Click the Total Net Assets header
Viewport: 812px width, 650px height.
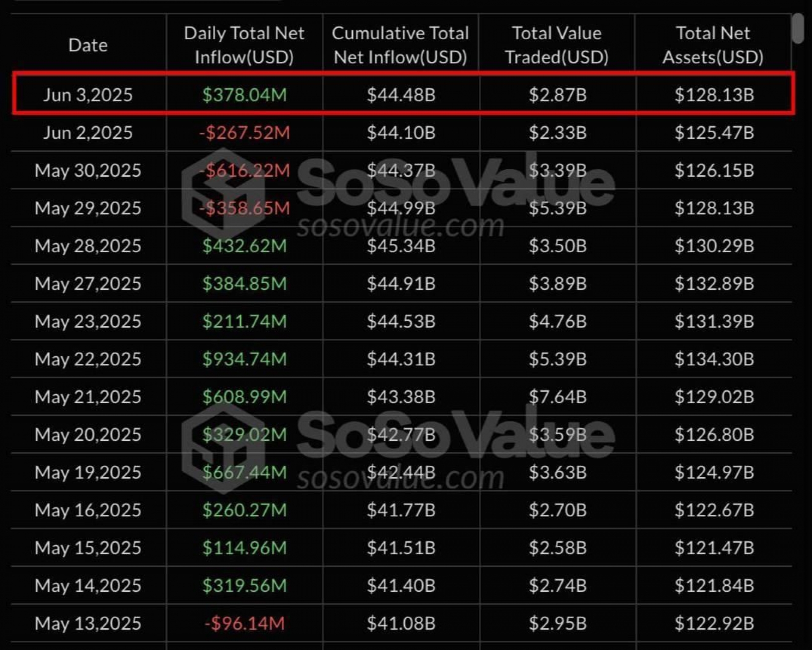713,45
